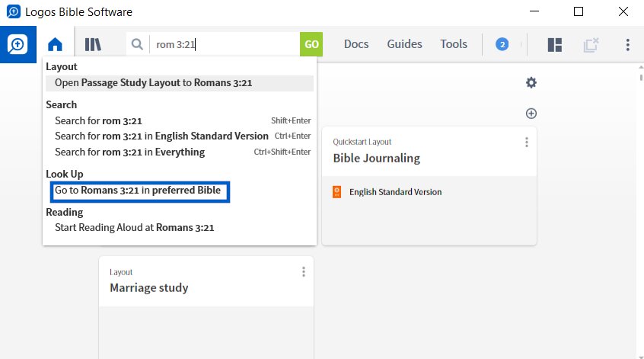This screenshot has width=644, height=359.
Task: Open the notifications badge showing 2
Action: (502, 44)
